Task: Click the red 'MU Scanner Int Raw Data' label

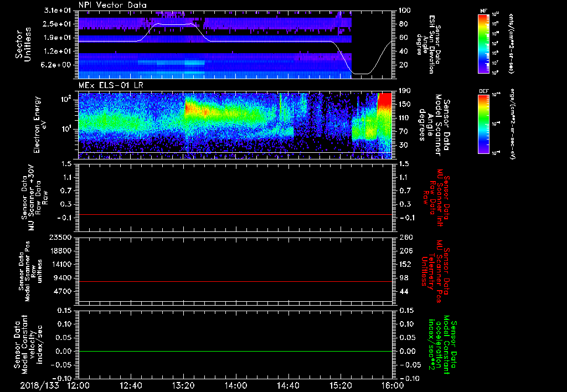Action: pyautogui.click(x=436, y=198)
